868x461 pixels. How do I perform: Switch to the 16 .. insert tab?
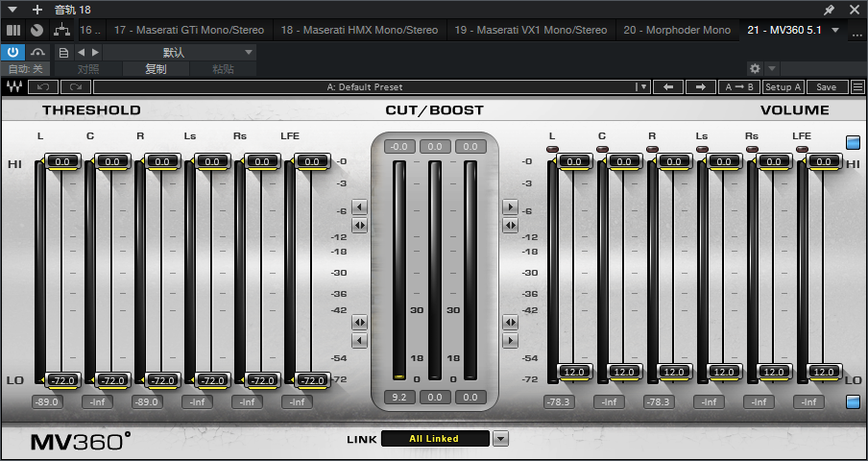tap(91, 30)
